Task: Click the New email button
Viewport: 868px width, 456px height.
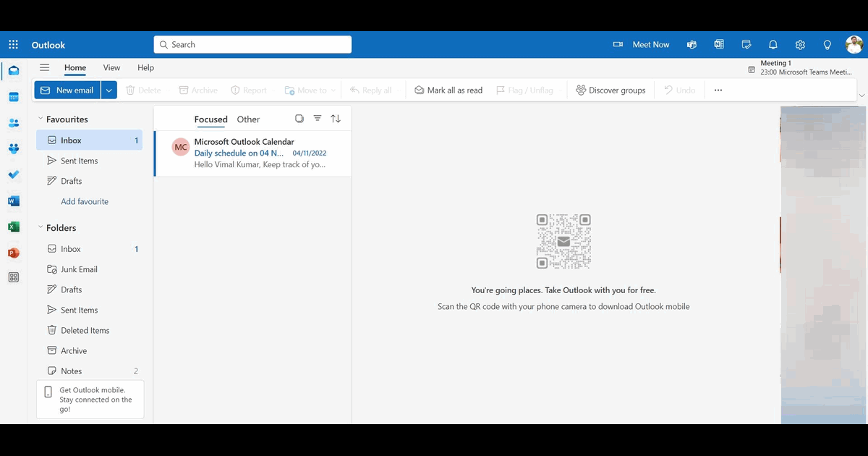Action: point(67,90)
